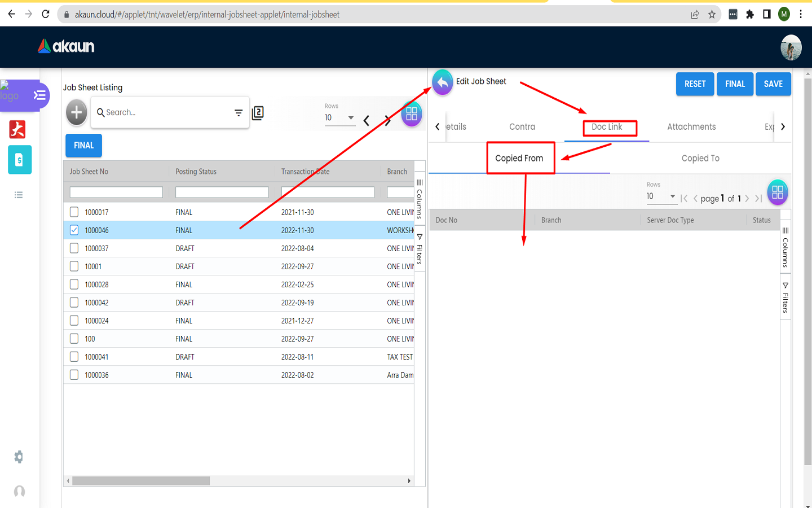812x508 pixels.
Task: Select checkbox for job sheet 1000037
Action: coord(74,248)
